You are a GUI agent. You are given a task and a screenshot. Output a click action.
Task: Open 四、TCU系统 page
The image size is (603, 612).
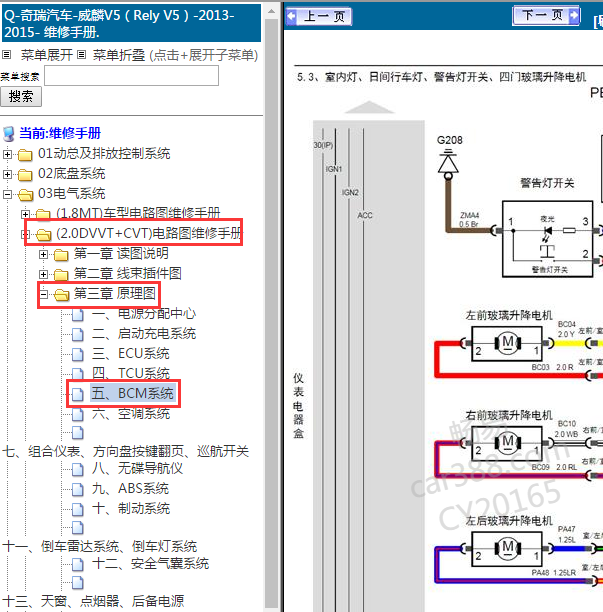(131, 374)
